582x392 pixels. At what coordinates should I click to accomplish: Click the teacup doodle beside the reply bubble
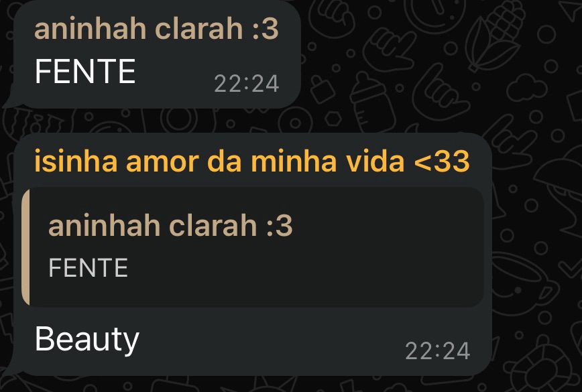[x=525, y=283]
